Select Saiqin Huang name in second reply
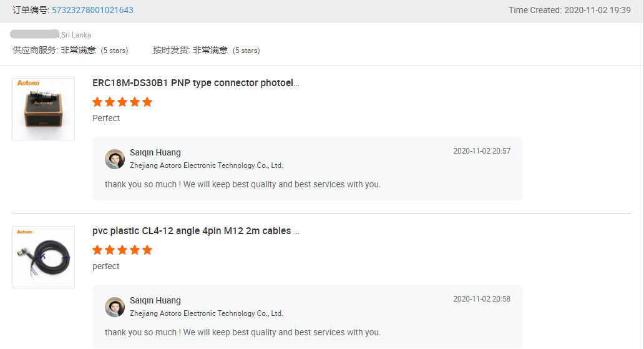This screenshot has width=644, height=349. pyautogui.click(x=155, y=300)
